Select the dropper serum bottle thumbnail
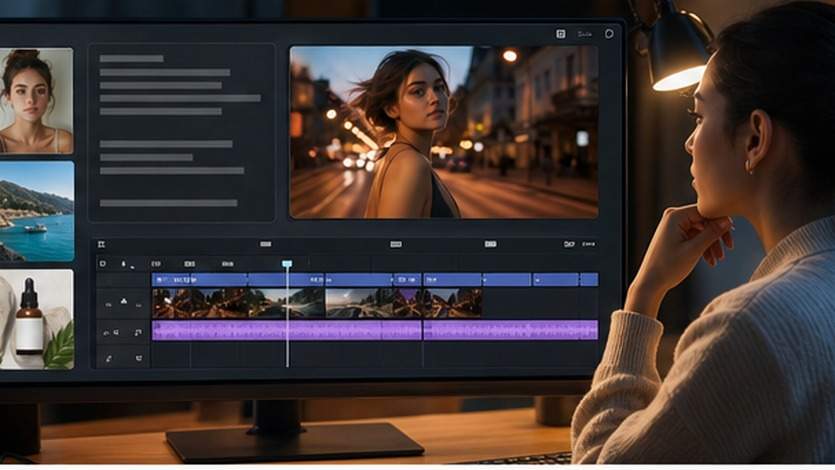 (36, 319)
